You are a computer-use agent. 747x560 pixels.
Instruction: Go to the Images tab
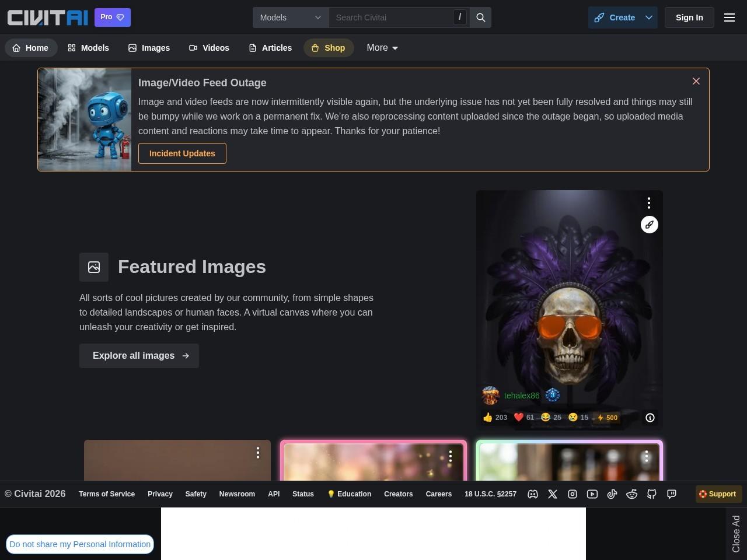point(149,48)
